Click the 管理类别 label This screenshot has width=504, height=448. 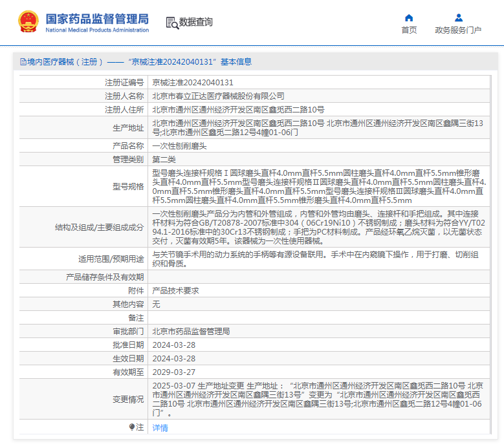pos(128,160)
